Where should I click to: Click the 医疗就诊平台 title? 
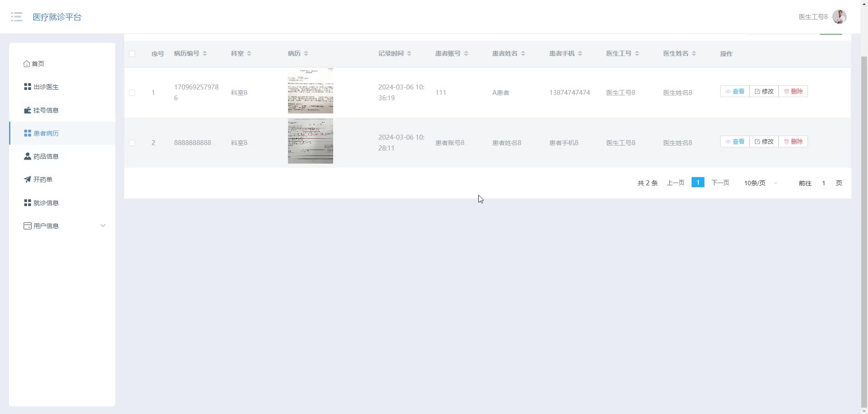coord(57,17)
